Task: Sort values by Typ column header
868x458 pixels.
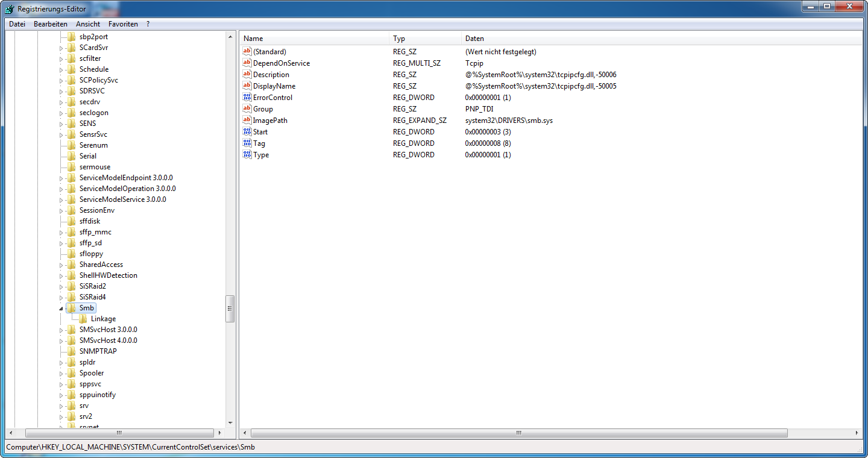Action: [x=425, y=39]
